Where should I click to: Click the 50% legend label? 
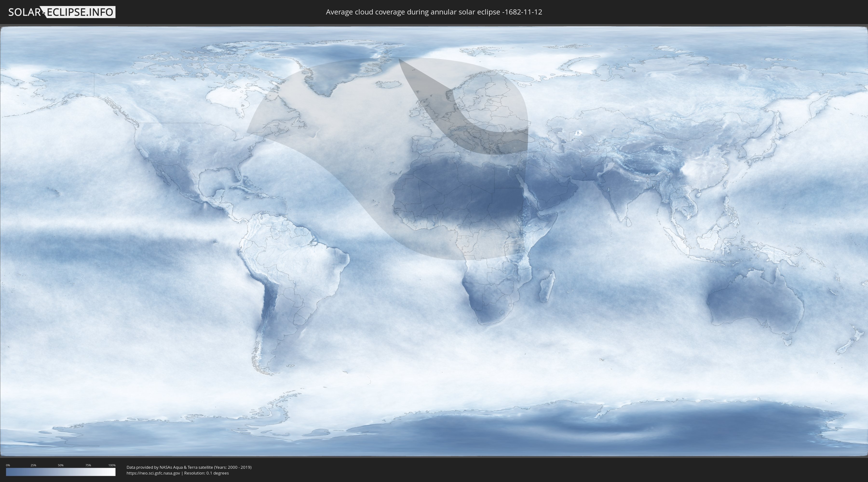click(x=61, y=465)
